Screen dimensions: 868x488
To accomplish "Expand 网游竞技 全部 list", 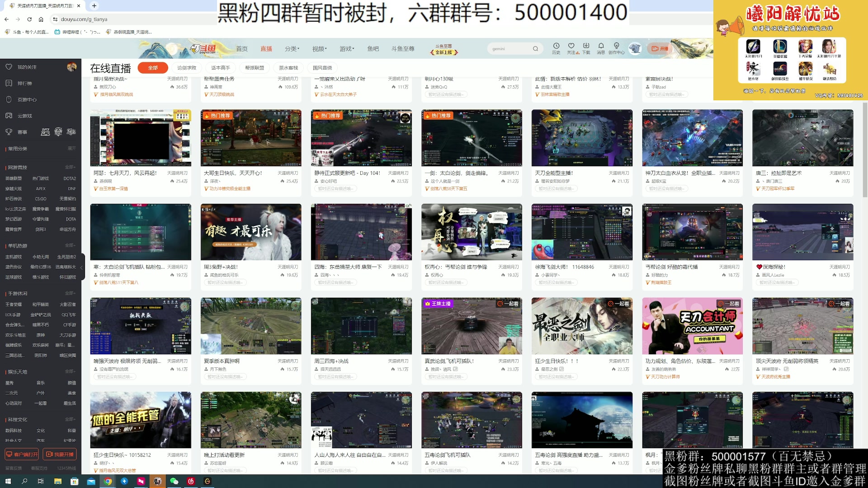I will pos(70,167).
